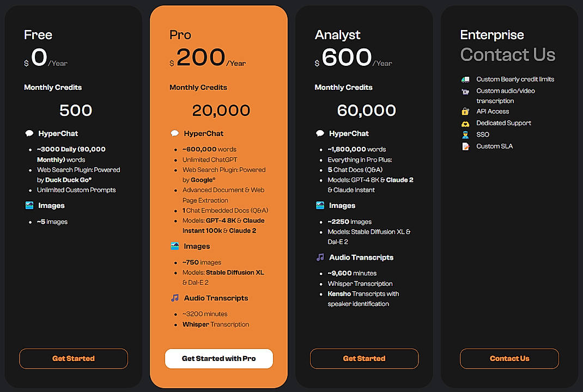Click Get Started on the Free plan
Screen dimensions: 583x392
(73, 358)
